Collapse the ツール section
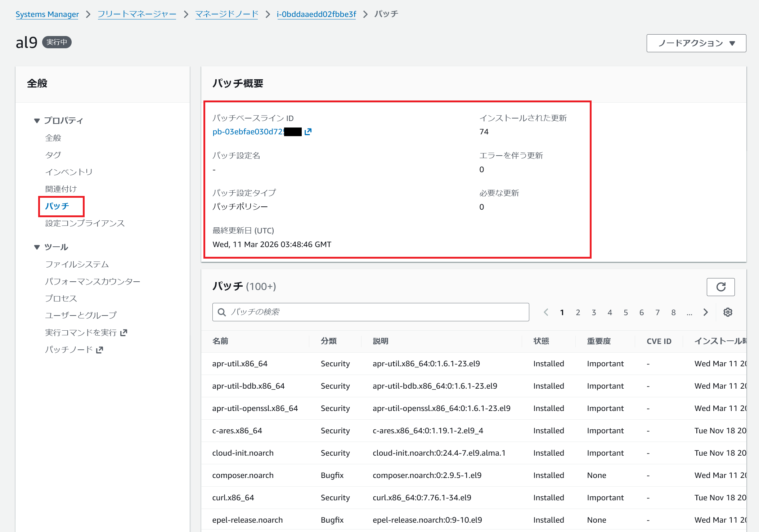759x532 pixels. [x=37, y=247]
